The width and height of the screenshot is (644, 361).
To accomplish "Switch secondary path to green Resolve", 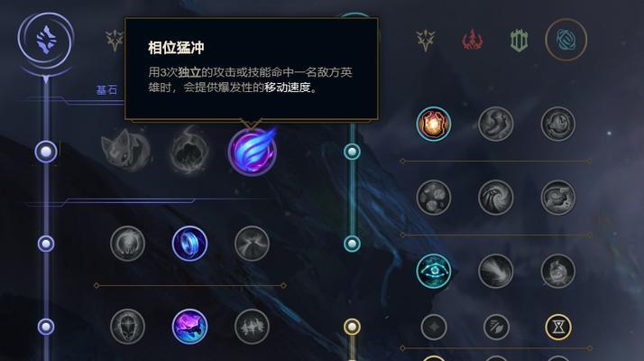I will (520, 41).
